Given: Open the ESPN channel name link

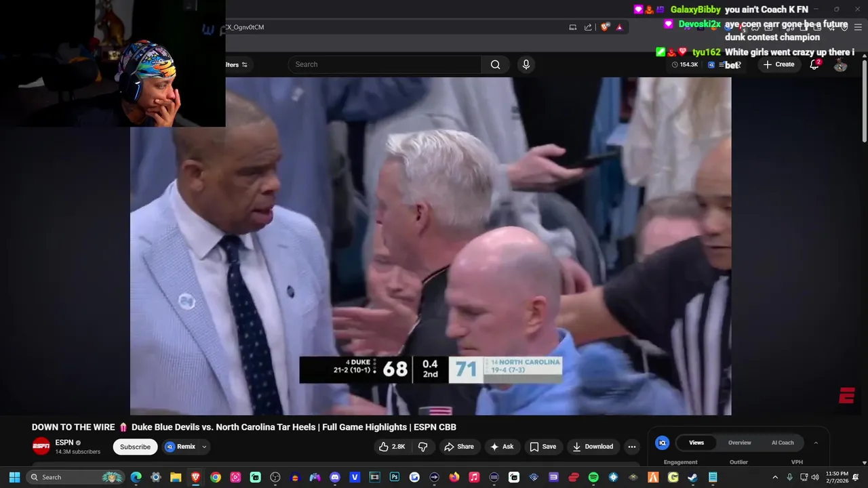Looking at the screenshot, I should pos(64,443).
